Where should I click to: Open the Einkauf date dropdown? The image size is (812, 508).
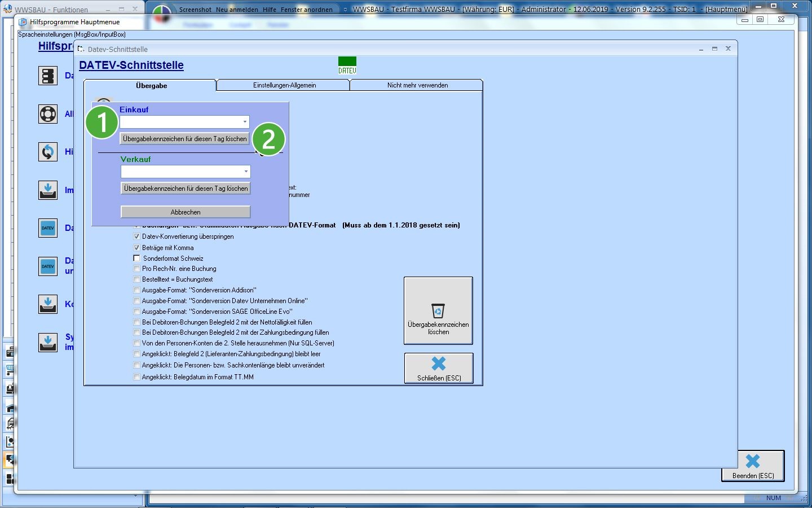pos(245,122)
